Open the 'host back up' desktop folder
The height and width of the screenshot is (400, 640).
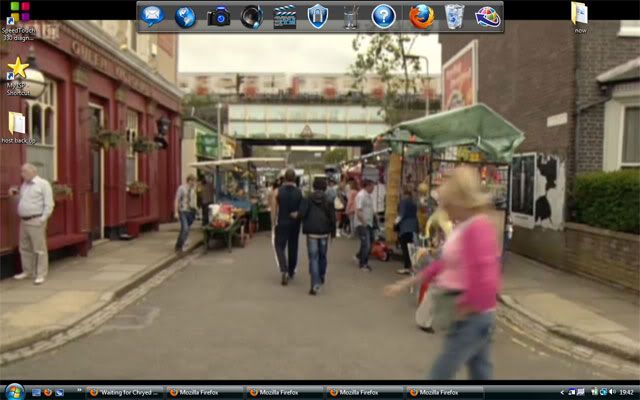pos(17,124)
